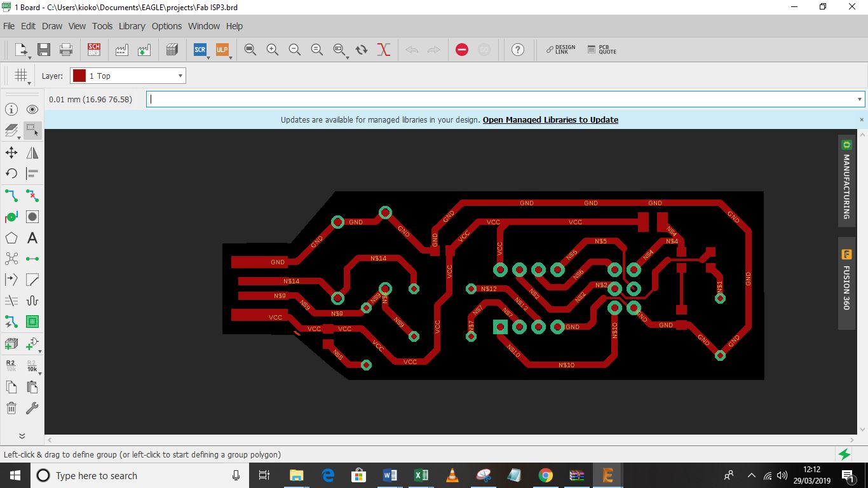
Task: Open the CAM Processor factory icon
Action: [x=122, y=50]
